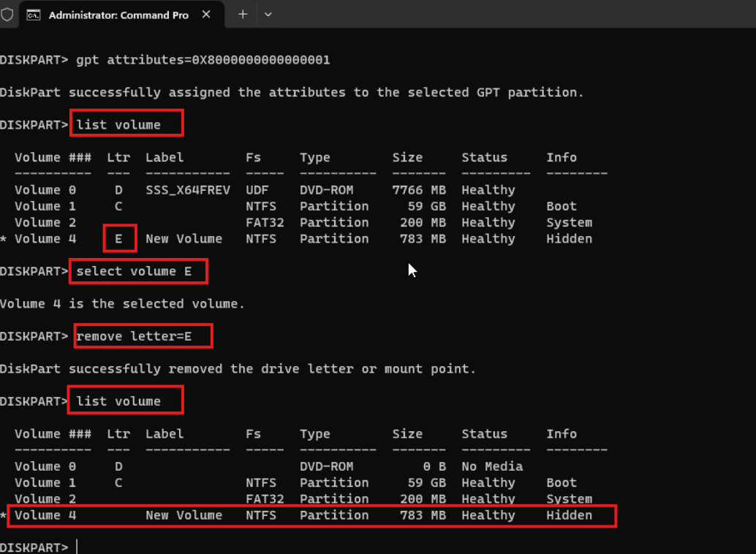Expand the new tab profile dropdown chevron
Viewport: 756px width, 554px height.
click(268, 15)
